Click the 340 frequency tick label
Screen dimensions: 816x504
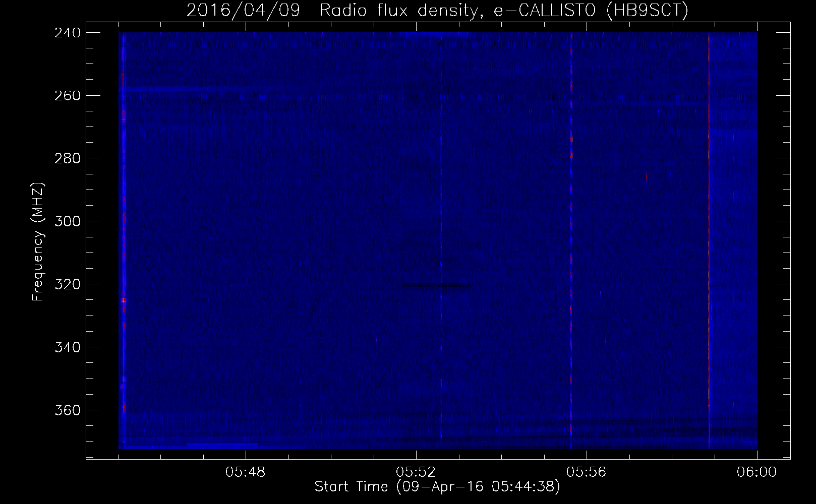point(67,347)
